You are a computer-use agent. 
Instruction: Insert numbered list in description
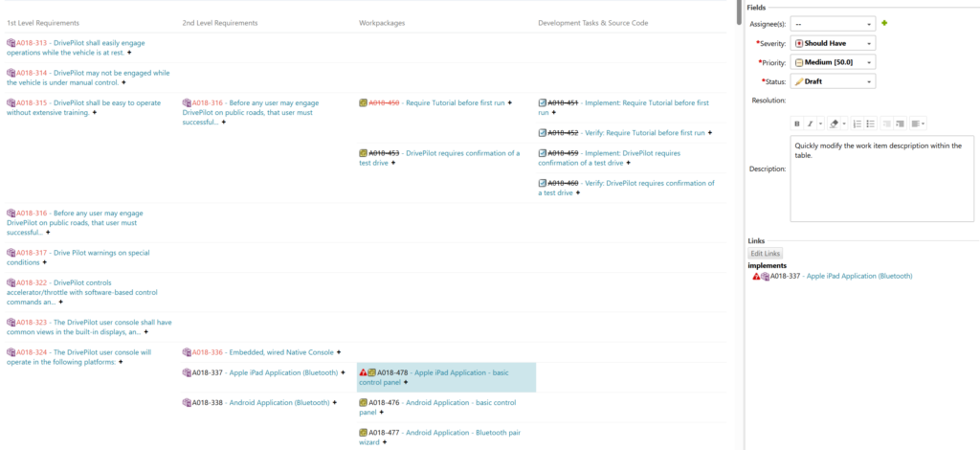click(857, 124)
